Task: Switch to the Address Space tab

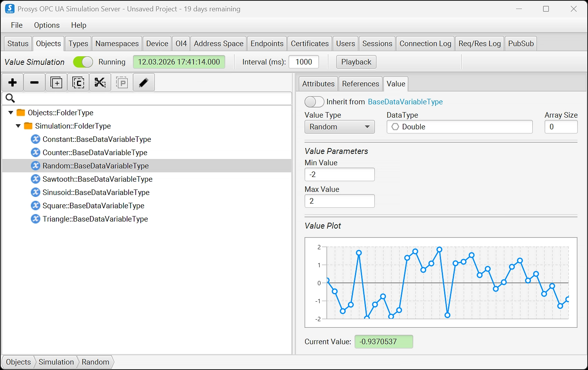Action: point(219,43)
